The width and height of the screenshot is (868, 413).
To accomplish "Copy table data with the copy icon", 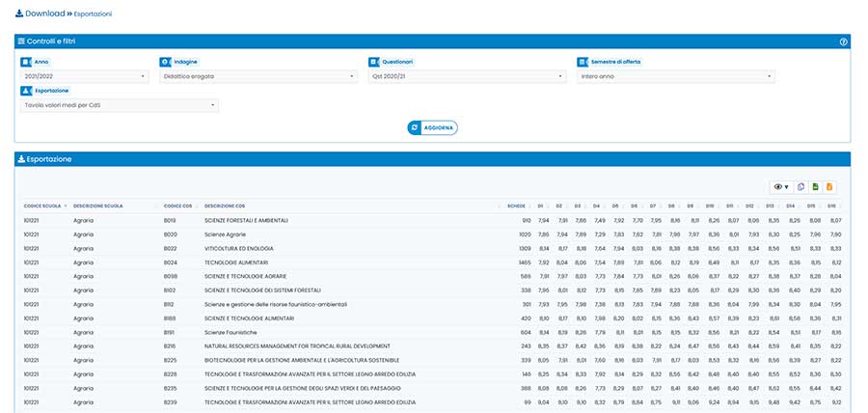I will pyautogui.click(x=800, y=186).
